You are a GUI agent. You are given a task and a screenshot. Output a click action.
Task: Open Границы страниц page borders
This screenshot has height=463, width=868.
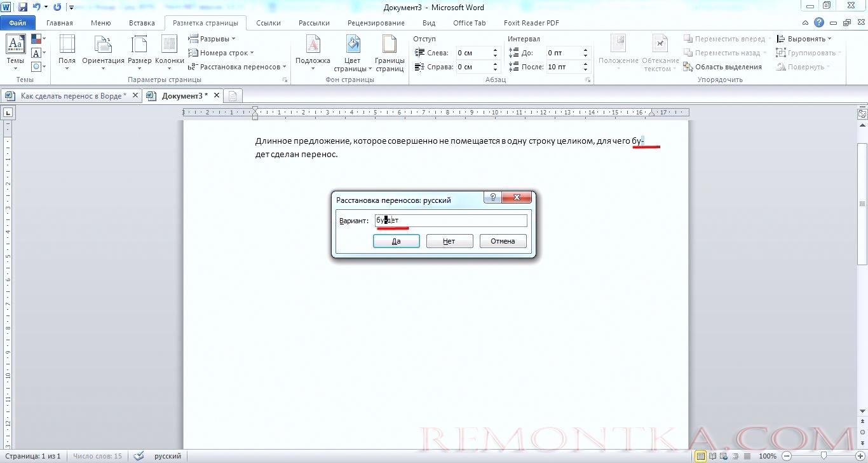tap(390, 53)
